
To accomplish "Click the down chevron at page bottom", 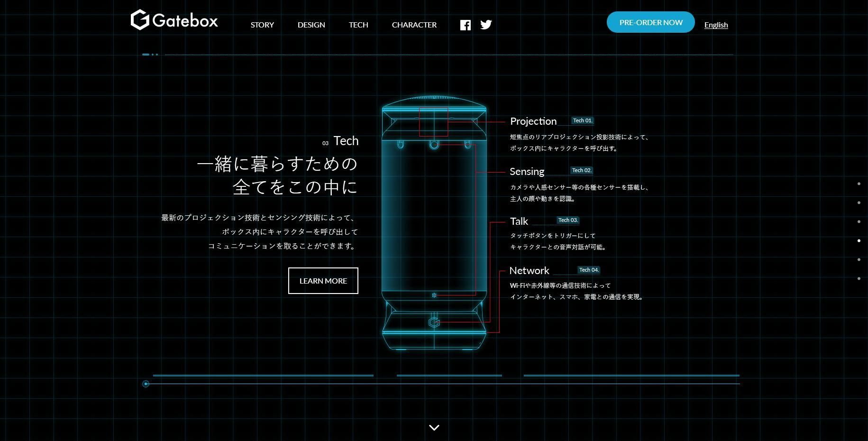I will [434, 428].
